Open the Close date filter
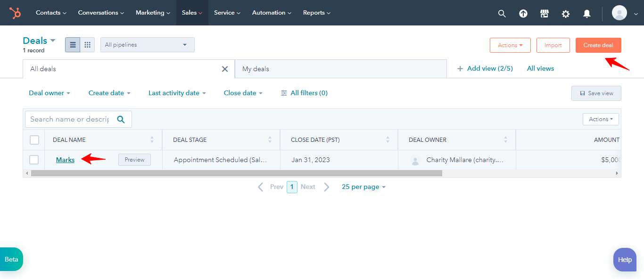This screenshot has width=644, height=279. [x=243, y=93]
